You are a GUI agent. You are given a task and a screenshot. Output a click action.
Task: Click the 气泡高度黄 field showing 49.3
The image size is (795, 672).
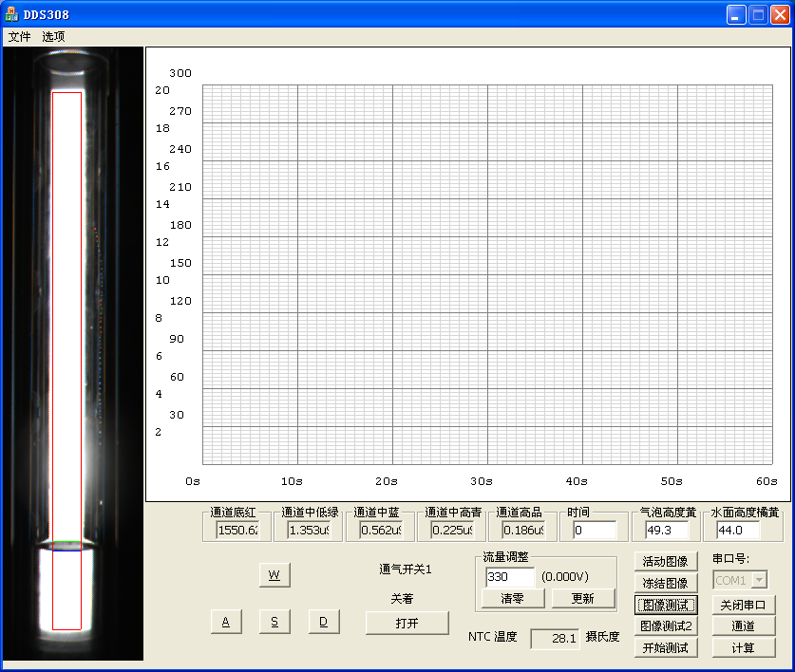click(x=666, y=531)
